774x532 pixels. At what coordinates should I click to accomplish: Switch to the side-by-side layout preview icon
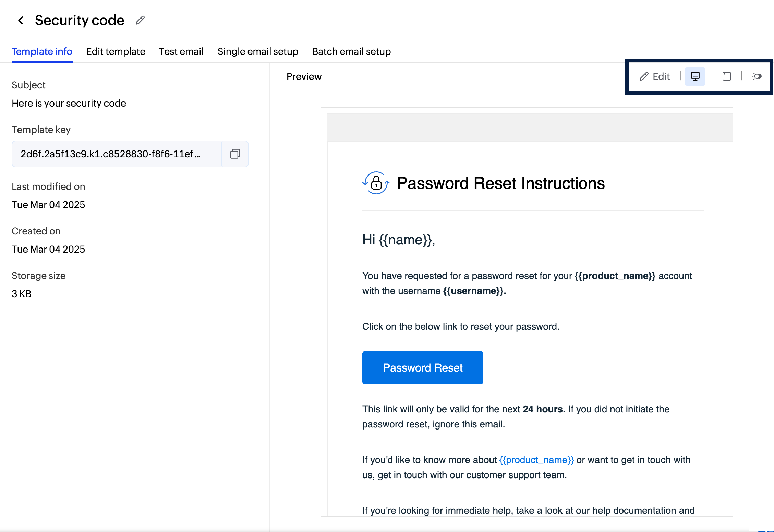pyautogui.click(x=726, y=76)
